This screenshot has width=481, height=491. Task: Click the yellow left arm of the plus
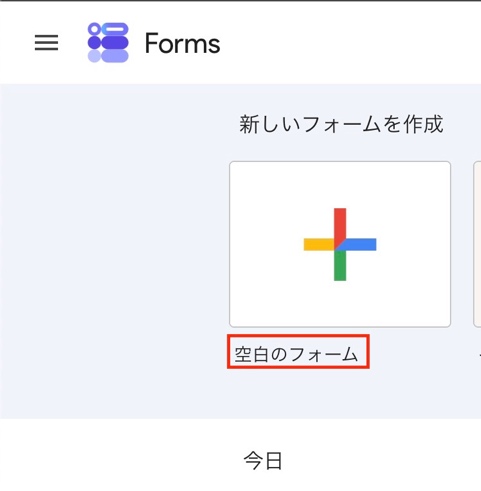coord(319,244)
